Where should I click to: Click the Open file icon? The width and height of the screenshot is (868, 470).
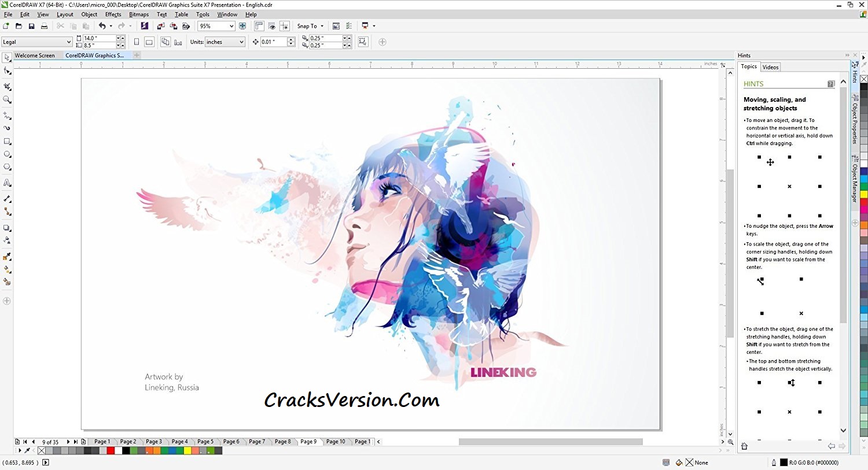click(x=19, y=26)
